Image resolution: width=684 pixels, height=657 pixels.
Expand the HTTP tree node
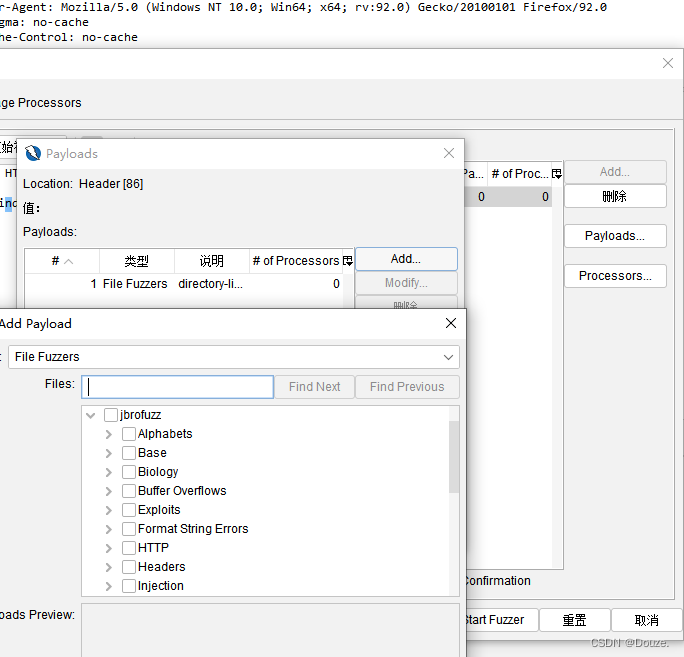(x=109, y=548)
